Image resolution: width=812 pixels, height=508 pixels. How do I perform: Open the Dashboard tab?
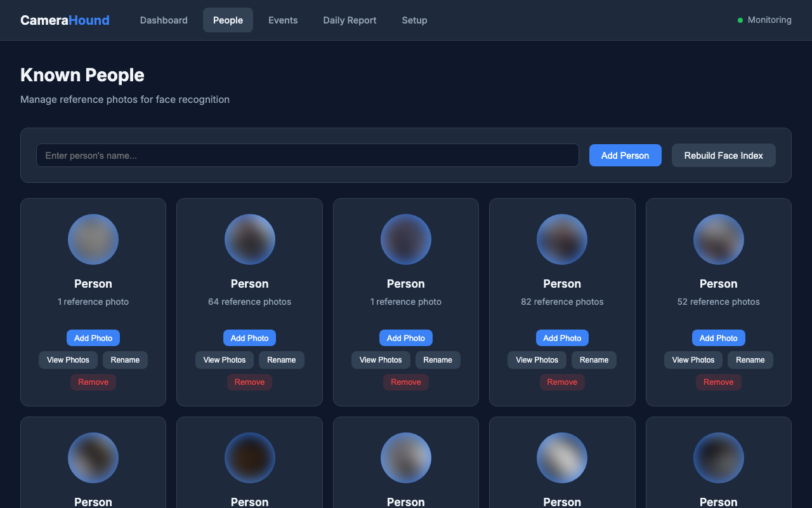[163, 20]
